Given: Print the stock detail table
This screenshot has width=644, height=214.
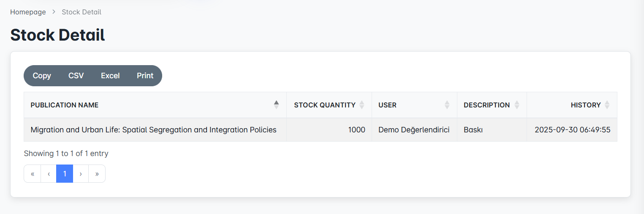Looking at the screenshot, I should click(x=145, y=76).
